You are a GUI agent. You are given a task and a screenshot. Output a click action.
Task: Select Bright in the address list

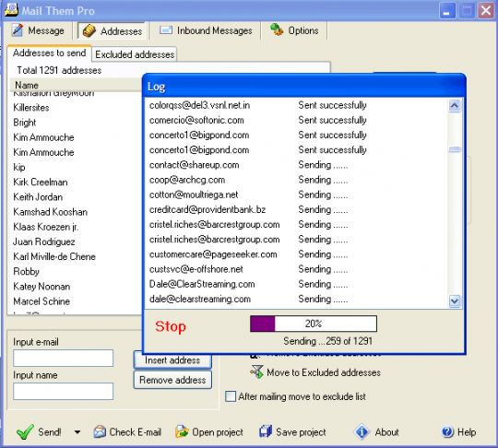point(25,123)
